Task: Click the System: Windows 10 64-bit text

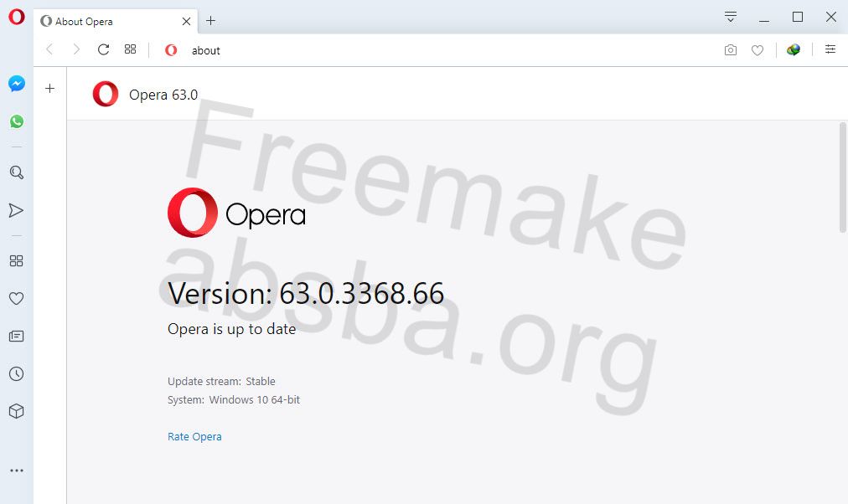Action: click(234, 399)
